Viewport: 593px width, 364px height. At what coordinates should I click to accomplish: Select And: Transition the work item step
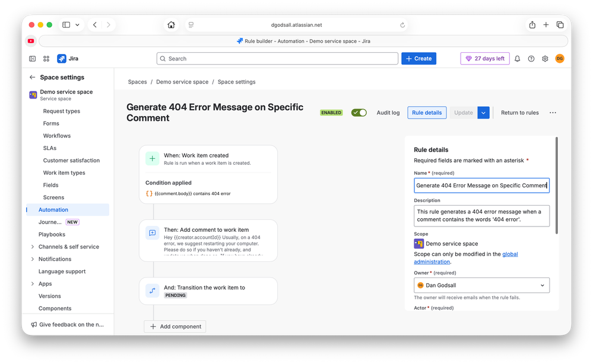(208, 291)
